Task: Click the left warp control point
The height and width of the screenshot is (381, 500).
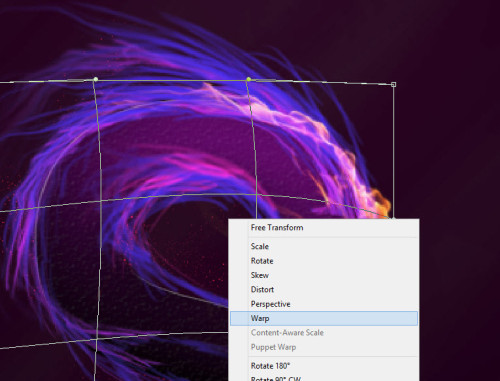Action: 96,79
